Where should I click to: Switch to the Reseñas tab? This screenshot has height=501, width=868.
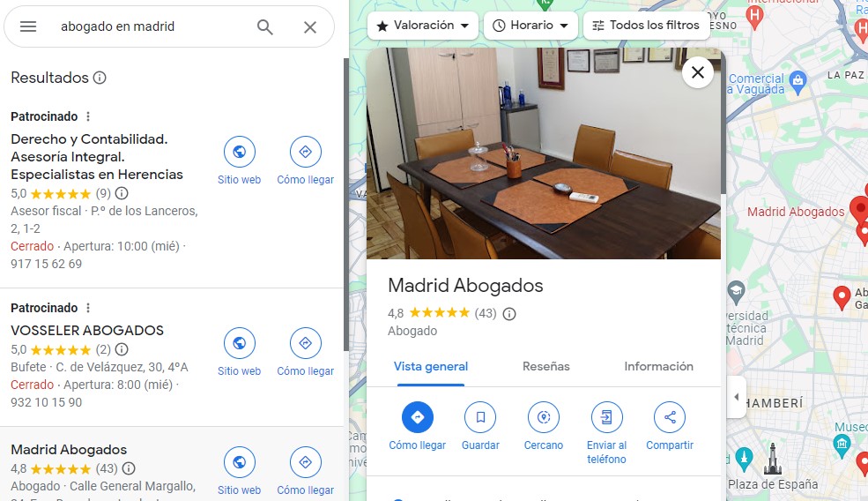coord(545,366)
